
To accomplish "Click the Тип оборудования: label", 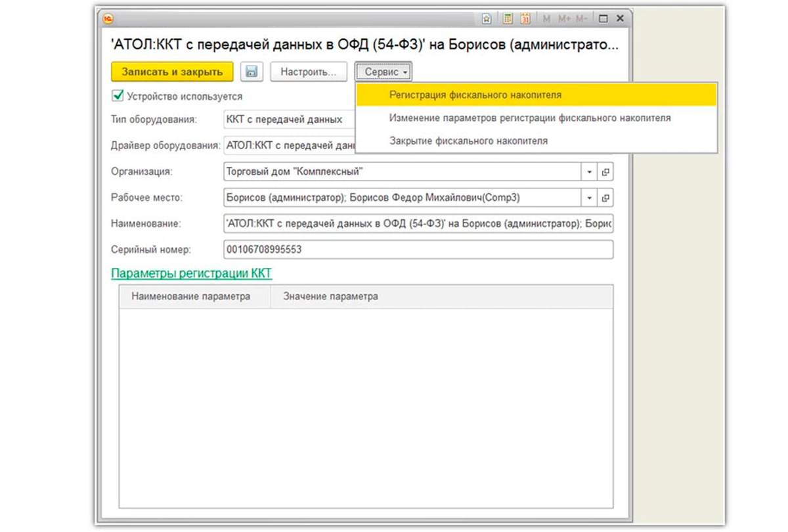I will click(x=154, y=120).
